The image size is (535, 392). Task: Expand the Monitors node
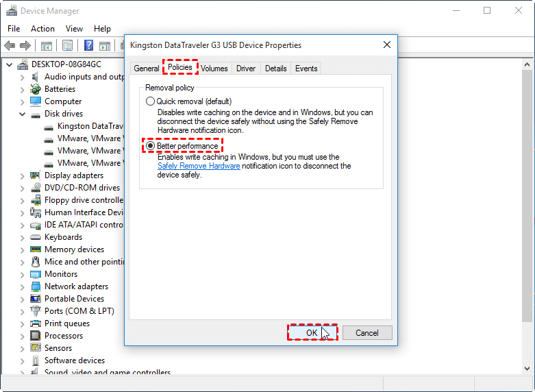click(x=22, y=275)
